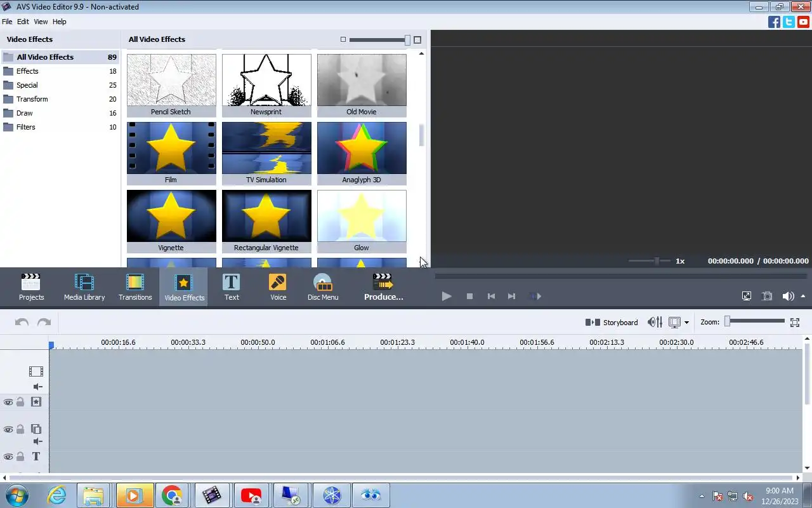The height and width of the screenshot is (508, 812).
Task: Toggle main video track audio icon
Action: click(x=38, y=387)
